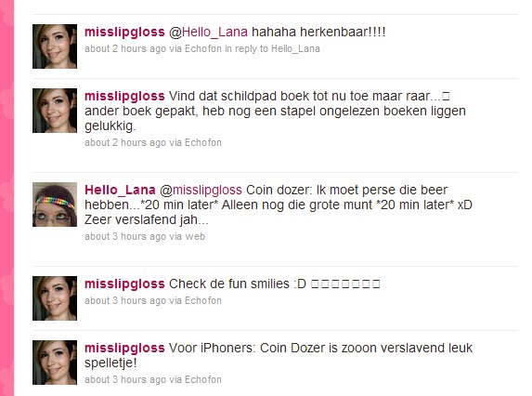Click misslipgloss avatar beside Coin Dozer iPhoners tweet

[x=55, y=363]
